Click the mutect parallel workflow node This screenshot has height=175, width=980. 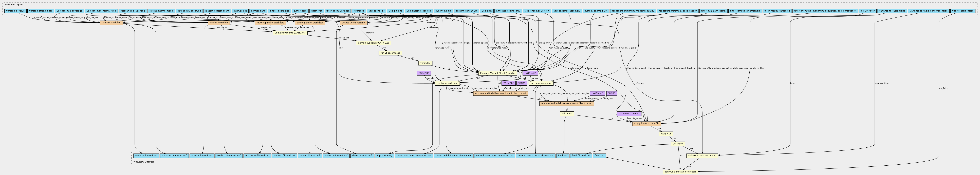coord(270,23)
